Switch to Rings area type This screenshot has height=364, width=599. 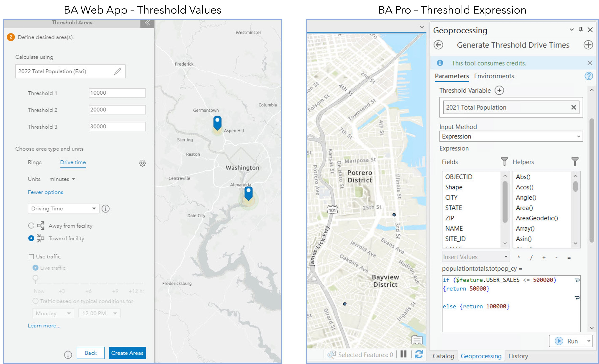(35, 162)
